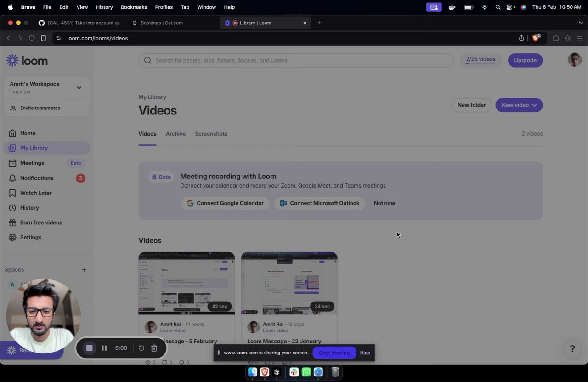This screenshot has height=382, width=588.
Task: Open the browser extensions puzzle icon
Action: (x=556, y=38)
